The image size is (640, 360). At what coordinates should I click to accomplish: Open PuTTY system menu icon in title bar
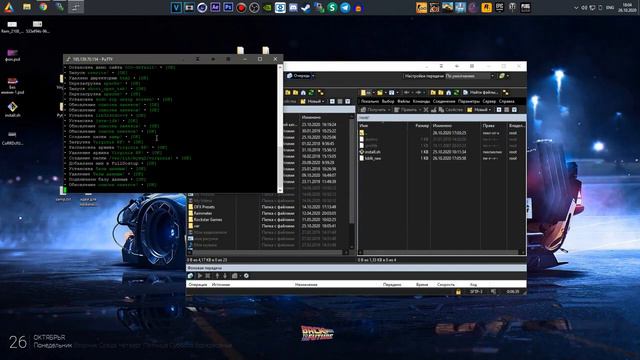(x=69, y=59)
